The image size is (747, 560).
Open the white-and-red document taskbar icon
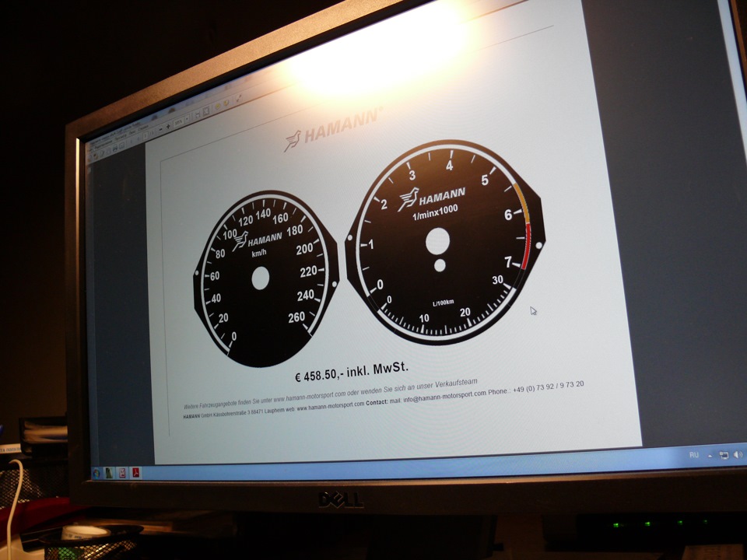122,473
